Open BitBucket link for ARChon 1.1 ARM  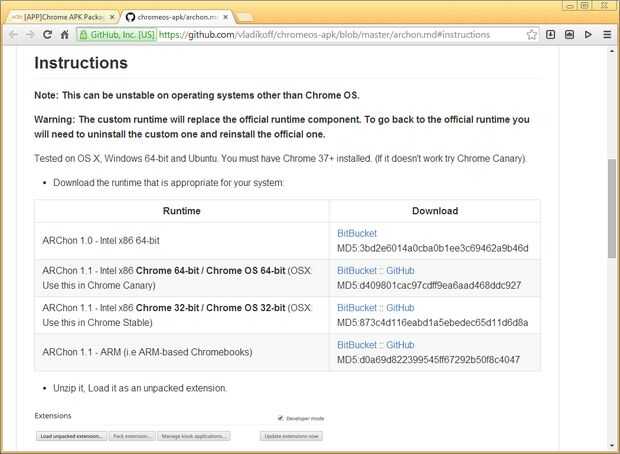[357, 345]
